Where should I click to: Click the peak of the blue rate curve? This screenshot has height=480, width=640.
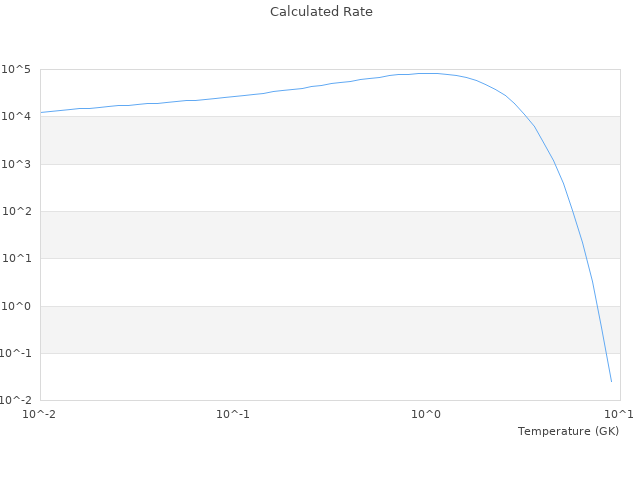point(428,73)
